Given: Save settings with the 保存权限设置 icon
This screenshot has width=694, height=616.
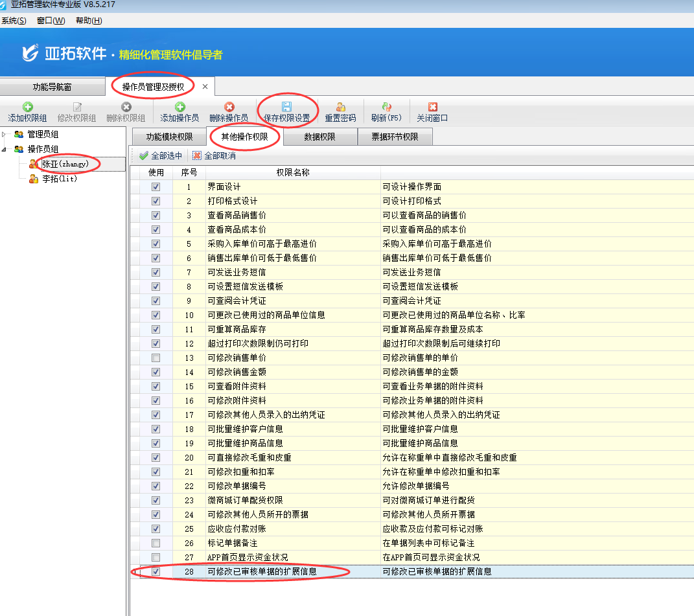Looking at the screenshot, I should coord(286,106).
